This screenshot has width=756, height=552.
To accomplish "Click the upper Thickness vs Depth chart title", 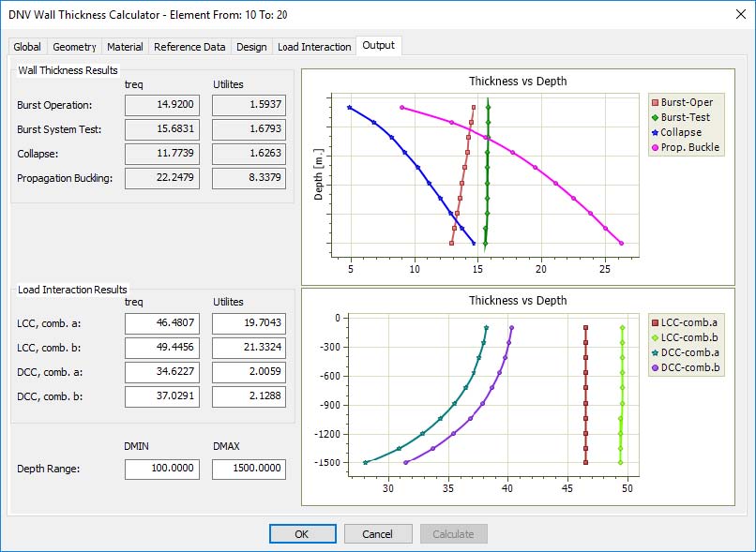I will (518, 81).
